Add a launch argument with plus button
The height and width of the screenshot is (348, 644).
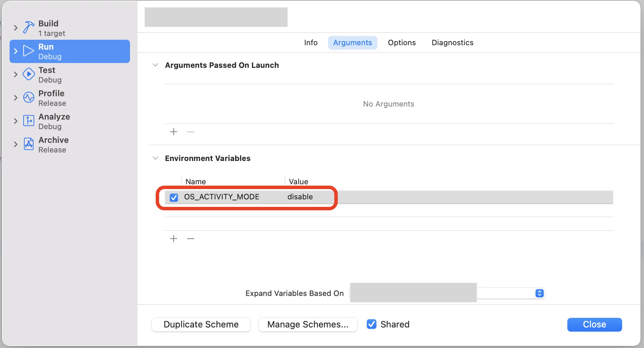click(174, 132)
